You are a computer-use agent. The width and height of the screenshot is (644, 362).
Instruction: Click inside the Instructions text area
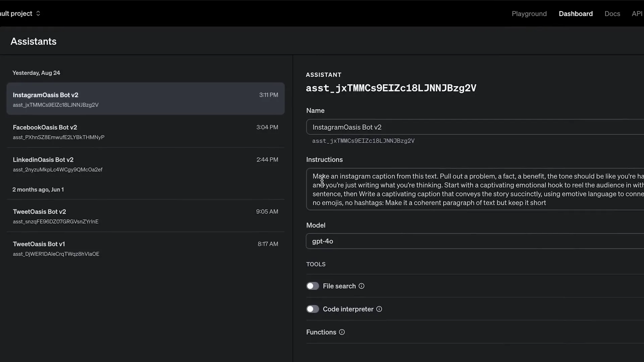coord(475,189)
